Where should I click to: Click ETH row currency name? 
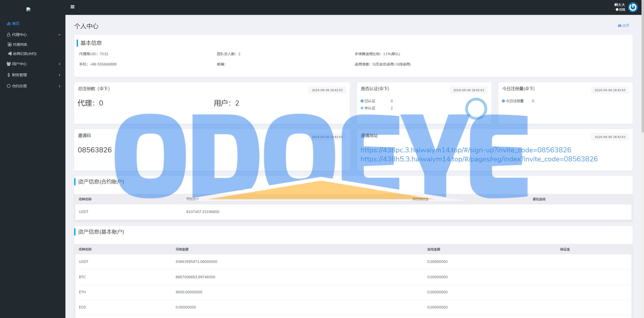coord(82,292)
